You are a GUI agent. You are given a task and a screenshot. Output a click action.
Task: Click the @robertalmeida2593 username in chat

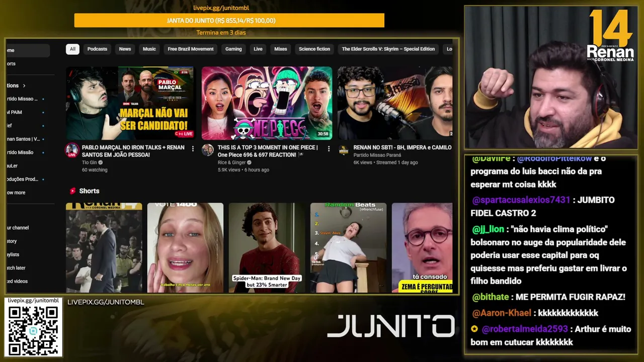pyautogui.click(x=525, y=329)
